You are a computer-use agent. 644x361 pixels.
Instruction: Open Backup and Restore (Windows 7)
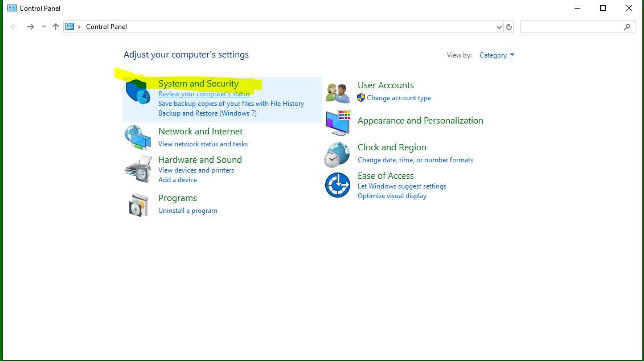click(207, 113)
